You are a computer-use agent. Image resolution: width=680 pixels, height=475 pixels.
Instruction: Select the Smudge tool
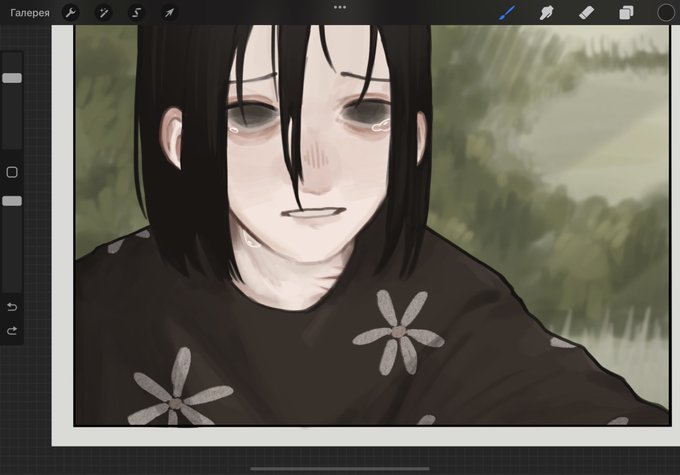tap(546, 13)
